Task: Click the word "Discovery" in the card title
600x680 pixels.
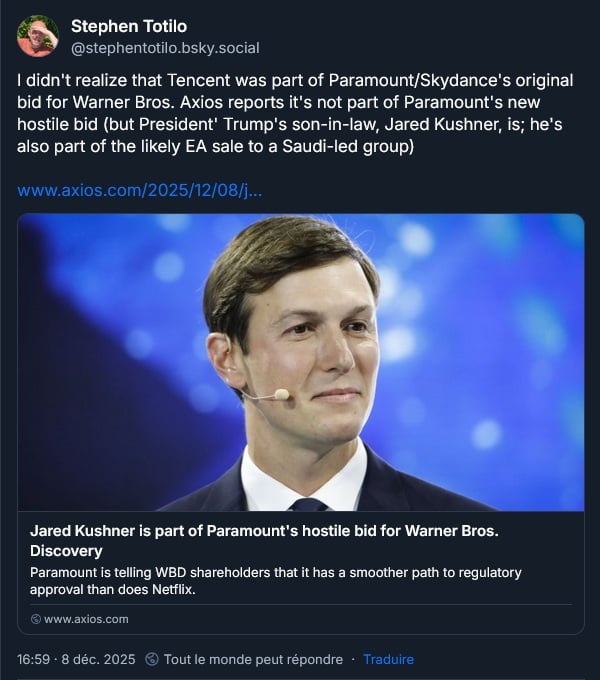Action: click(x=66, y=550)
